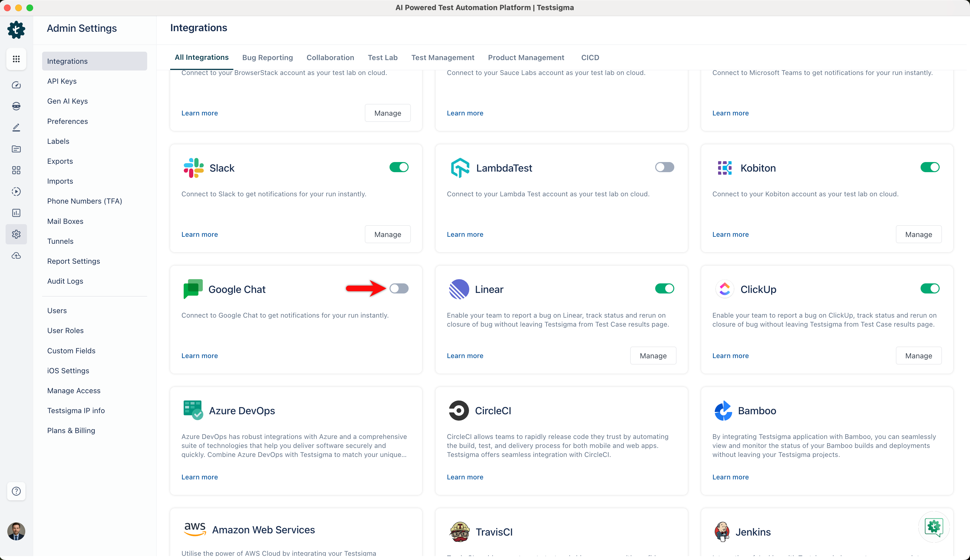Click the Bamboo logo icon
This screenshot has width=970, height=560.
click(723, 410)
